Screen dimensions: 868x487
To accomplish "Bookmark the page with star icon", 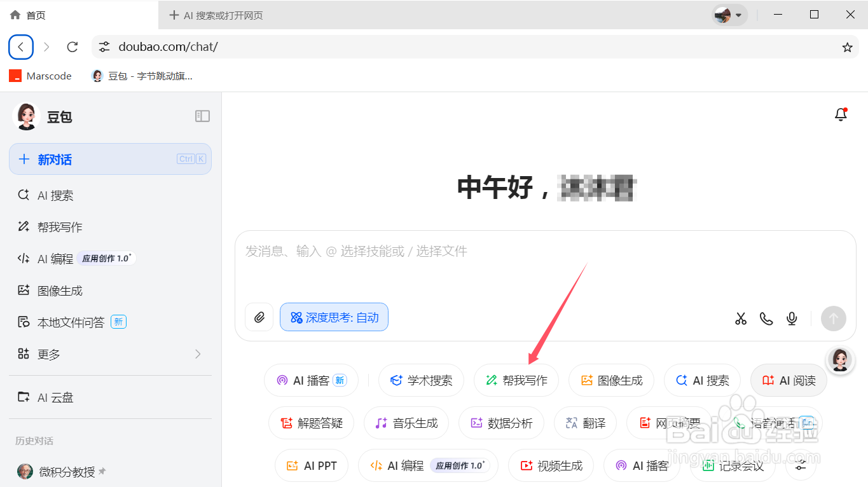I will tap(847, 47).
